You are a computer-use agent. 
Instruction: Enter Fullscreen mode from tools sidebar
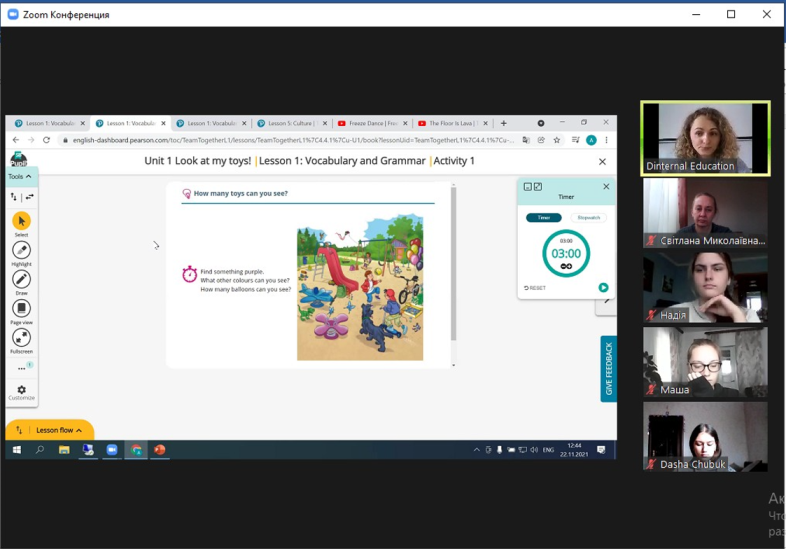[x=21, y=338]
